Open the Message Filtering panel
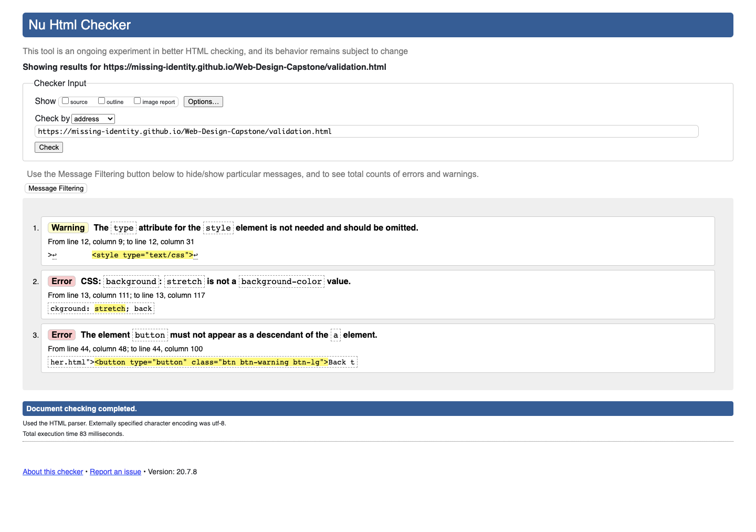756x532 pixels. [x=55, y=188]
